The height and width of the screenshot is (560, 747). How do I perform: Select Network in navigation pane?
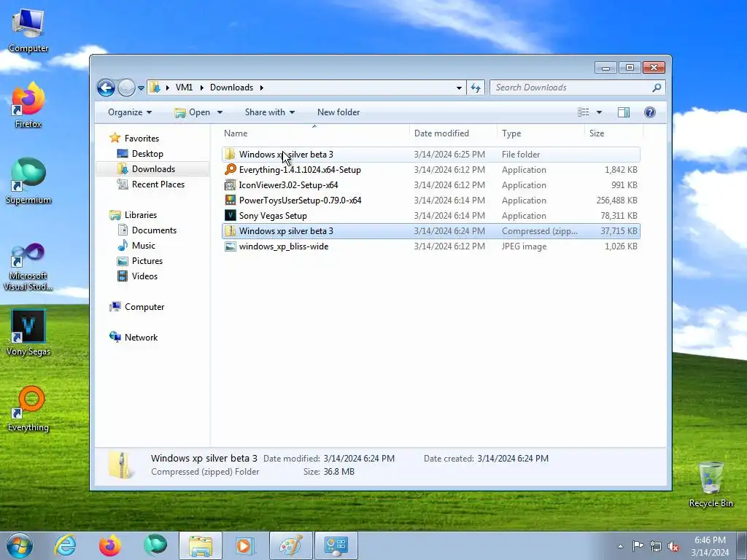[141, 338]
